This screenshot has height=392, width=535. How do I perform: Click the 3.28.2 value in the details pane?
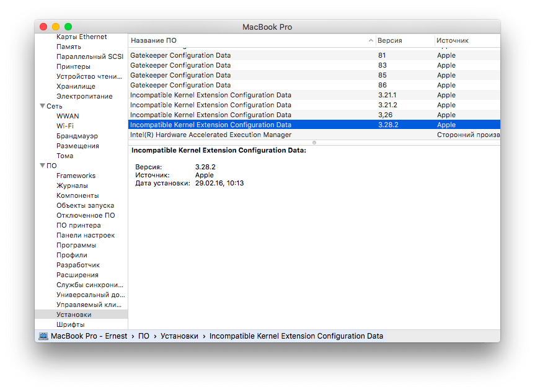pos(205,167)
